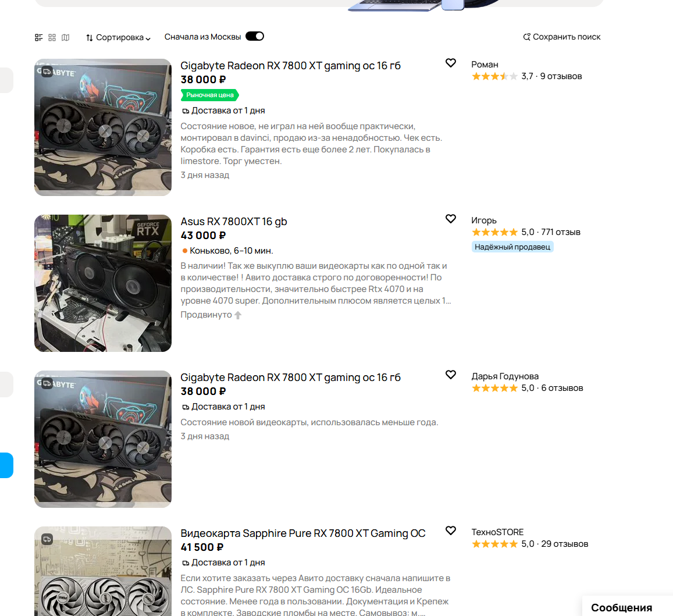Screen dimensions: 673x616
Task: Open the Asus card photo thumbnail
Action: tap(103, 283)
